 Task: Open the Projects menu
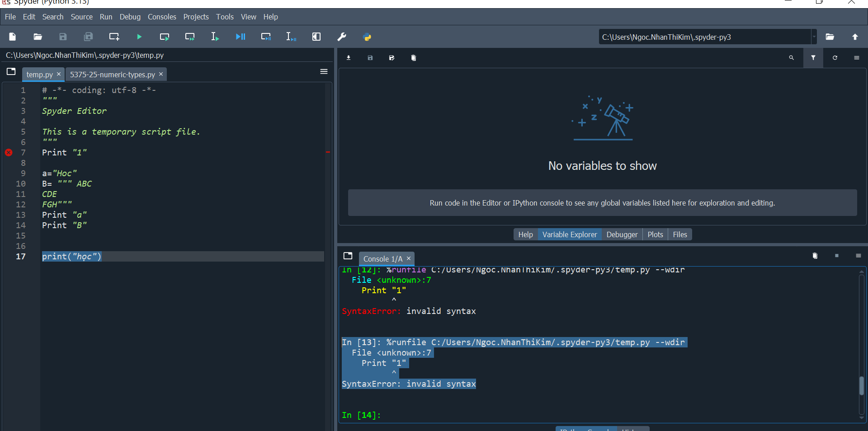pyautogui.click(x=196, y=17)
